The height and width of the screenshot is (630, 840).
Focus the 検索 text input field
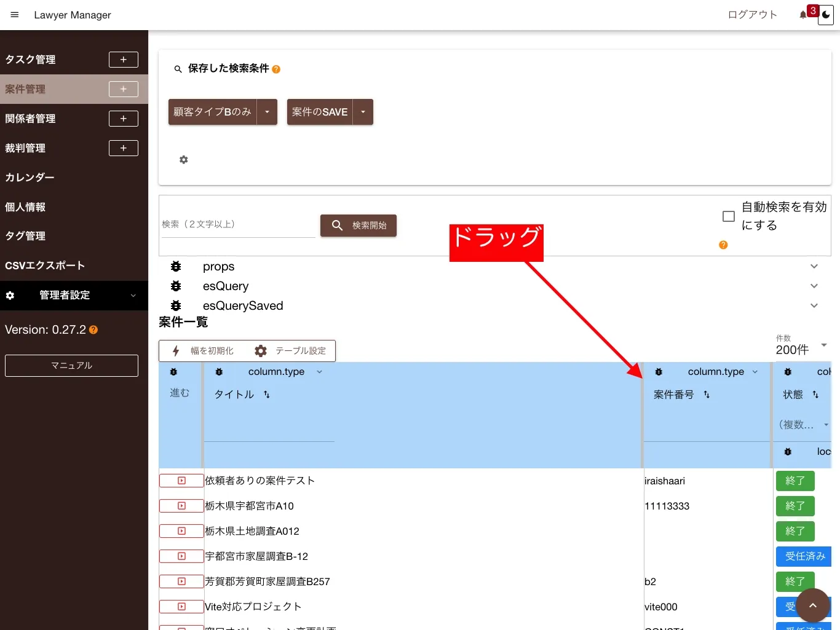pyautogui.click(x=239, y=225)
